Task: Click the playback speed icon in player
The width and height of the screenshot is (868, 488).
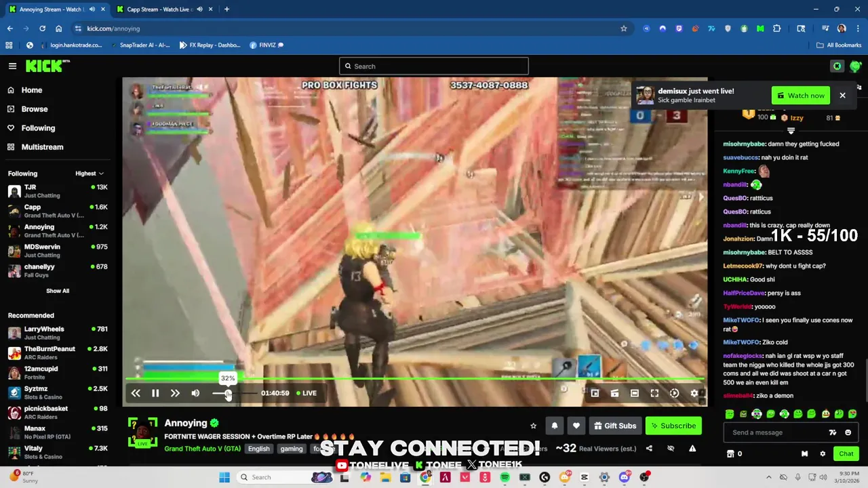Action: 675,393
